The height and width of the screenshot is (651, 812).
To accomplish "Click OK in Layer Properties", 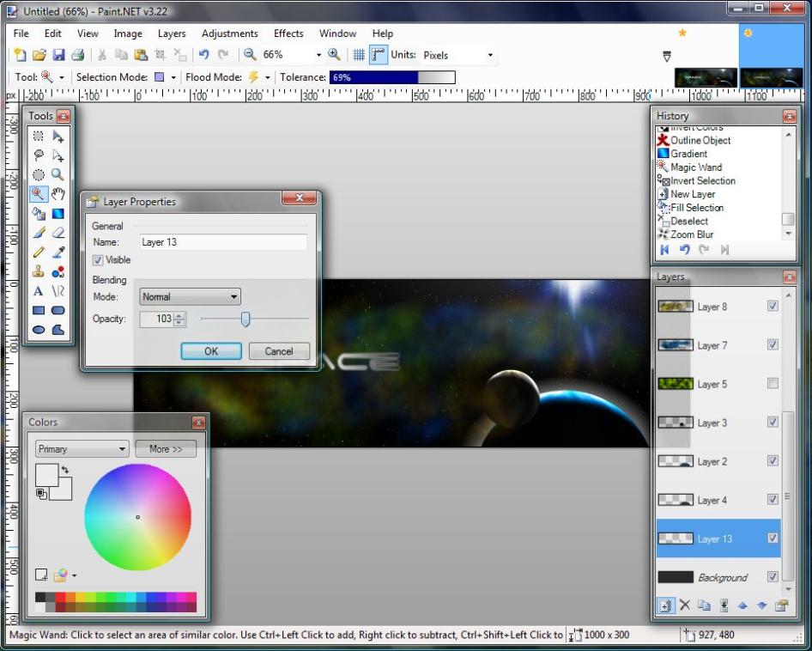I will (211, 351).
